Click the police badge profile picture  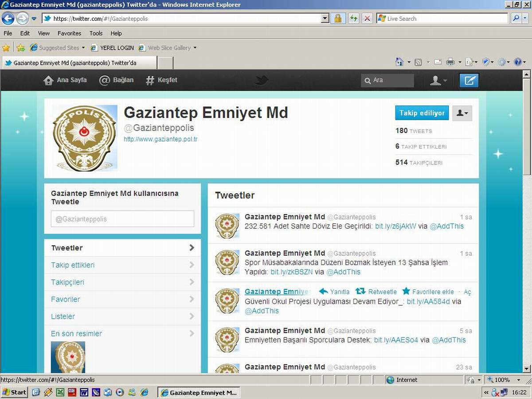click(x=85, y=138)
